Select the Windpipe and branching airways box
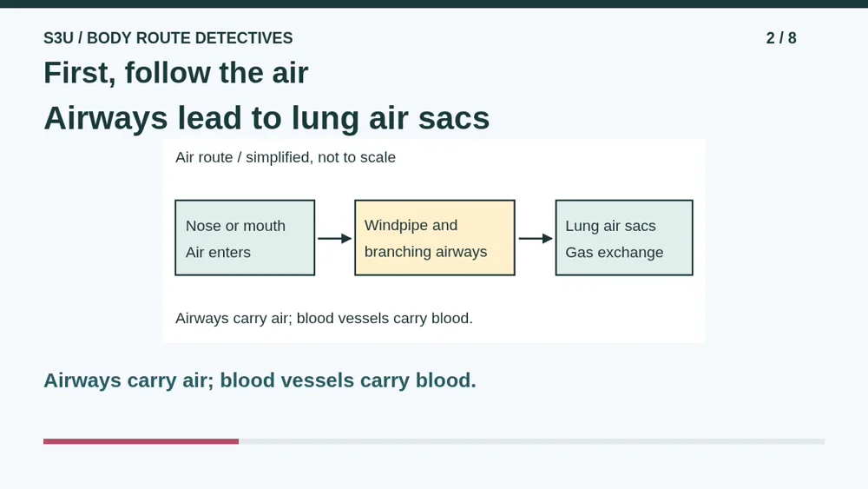This screenshot has width=868, height=489. pyautogui.click(x=435, y=238)
